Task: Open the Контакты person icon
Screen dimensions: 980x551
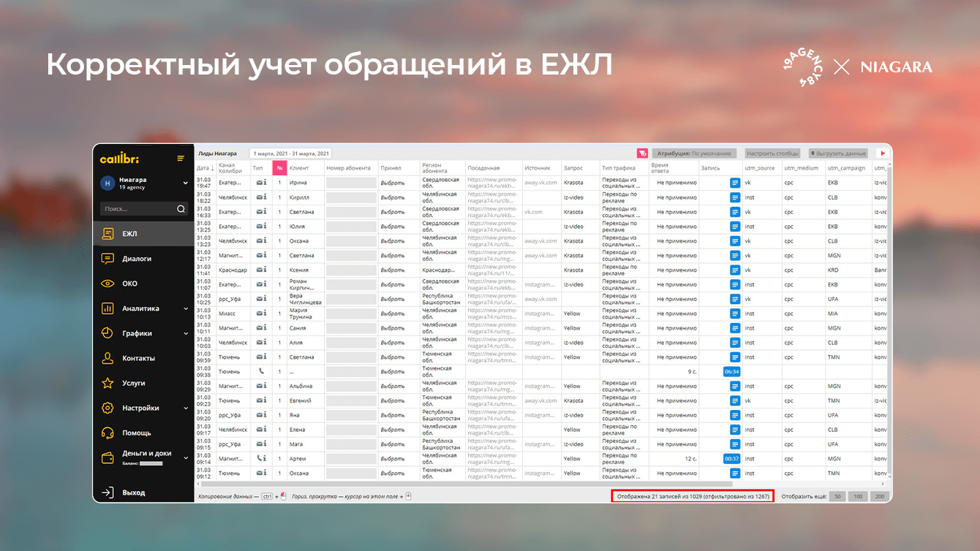Action: tap(108, 358)
